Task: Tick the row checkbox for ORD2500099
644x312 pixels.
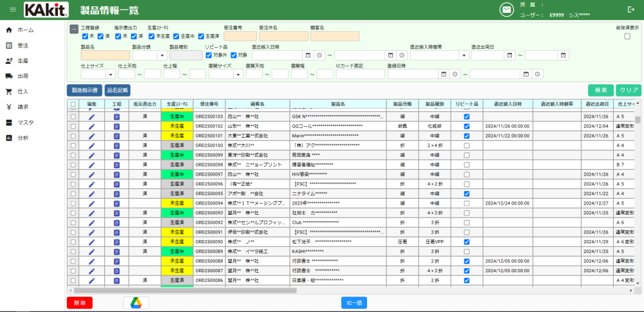Action: (73, 155)
